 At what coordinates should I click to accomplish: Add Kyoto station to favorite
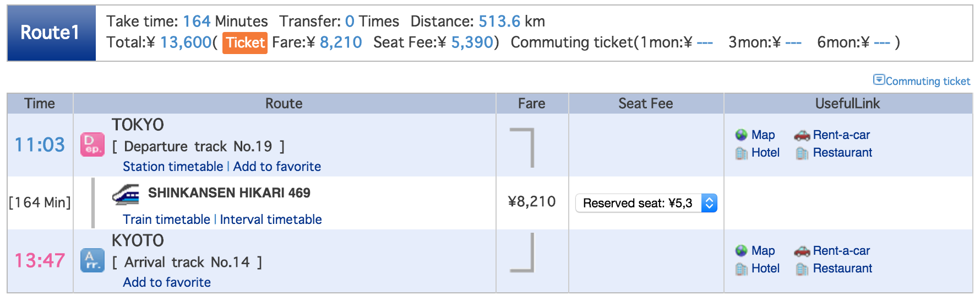pyautogui.click(x=167, y=282)
